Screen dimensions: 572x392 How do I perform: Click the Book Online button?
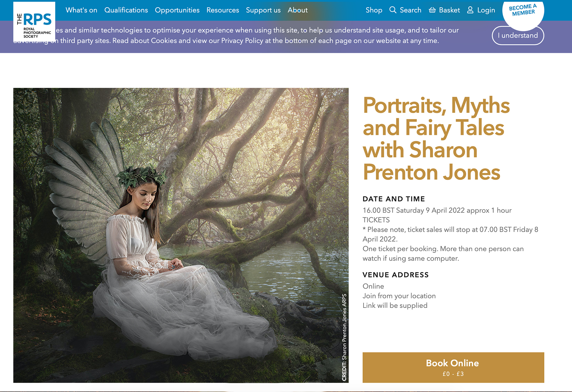point(453,368)
